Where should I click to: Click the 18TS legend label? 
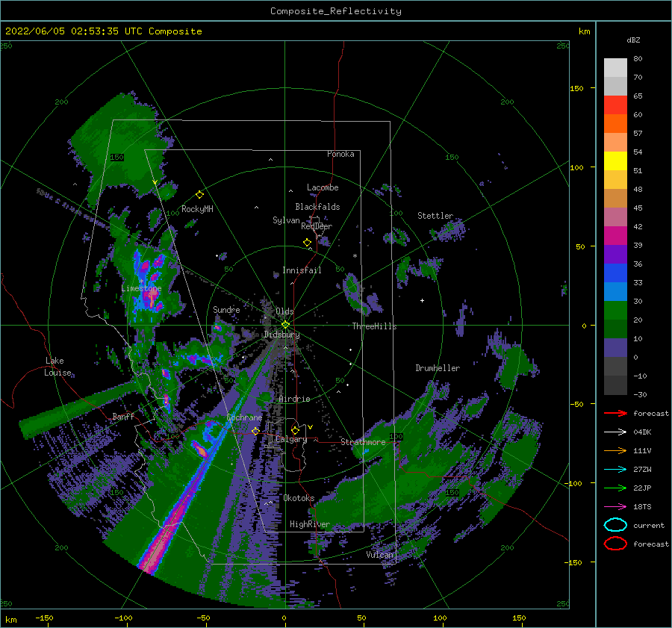(642, 507)
